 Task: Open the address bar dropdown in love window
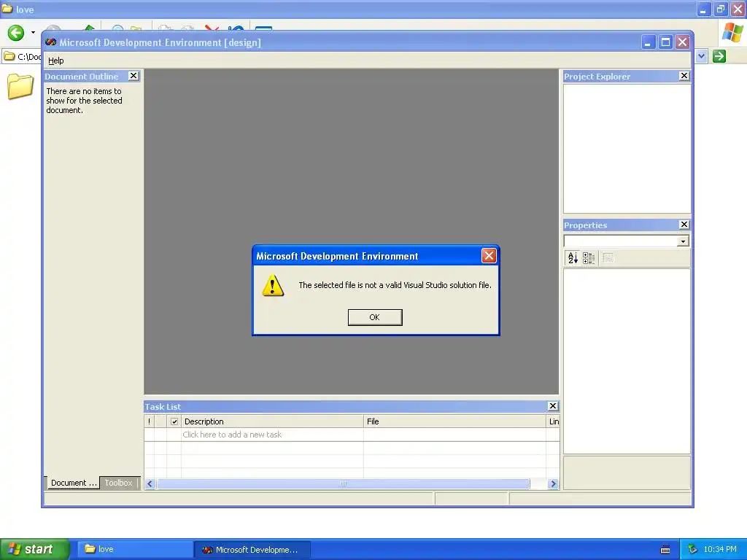[701, 56]
